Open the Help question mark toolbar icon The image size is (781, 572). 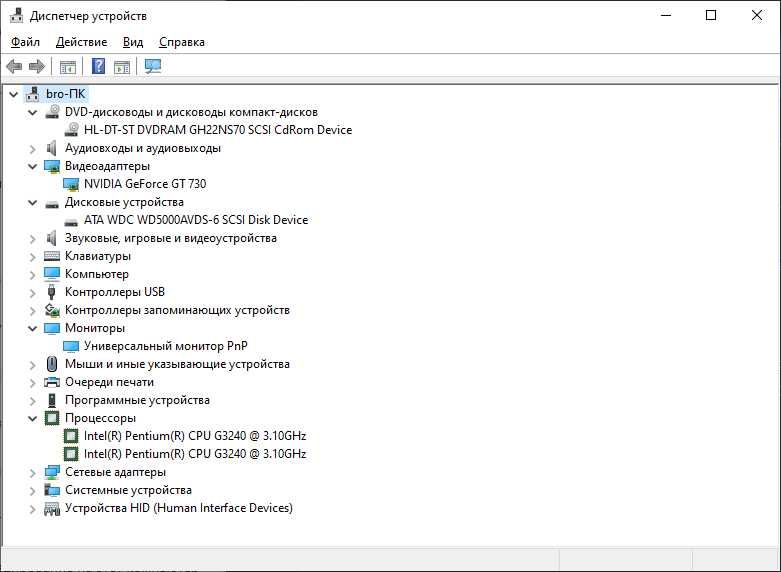click(x=99, y=66)
